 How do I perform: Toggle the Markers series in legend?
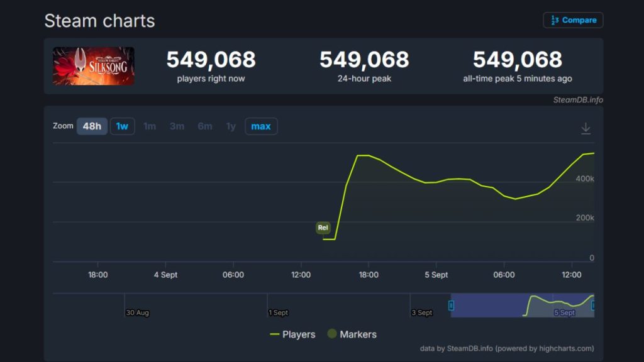(x=352, y=334)
